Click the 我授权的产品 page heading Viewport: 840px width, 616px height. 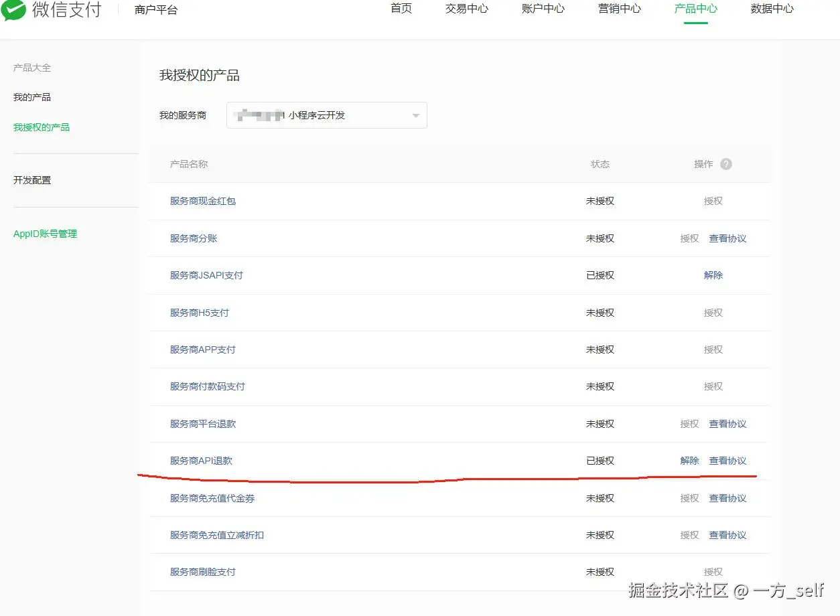pyautogui.click(x=200, y=76)
